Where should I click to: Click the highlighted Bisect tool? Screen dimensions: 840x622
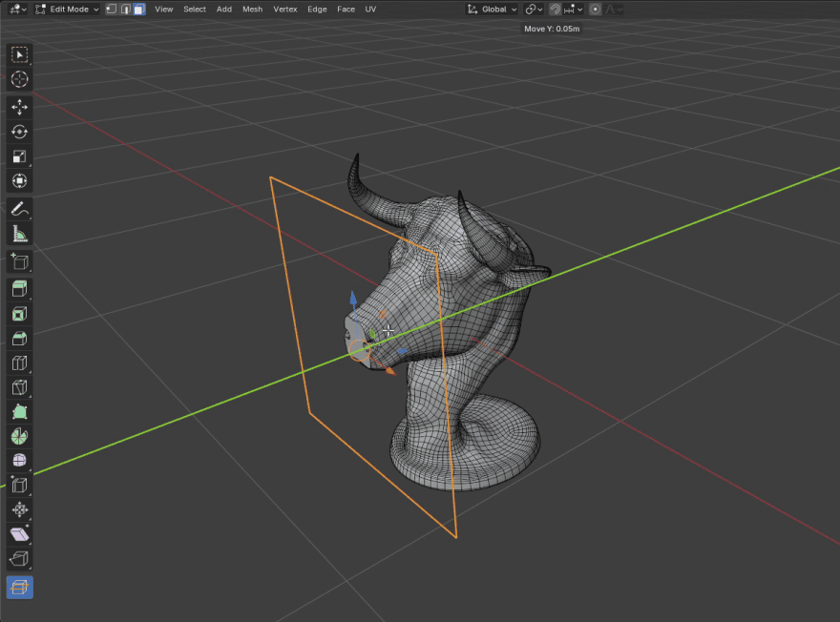click(x=19, y=588)
